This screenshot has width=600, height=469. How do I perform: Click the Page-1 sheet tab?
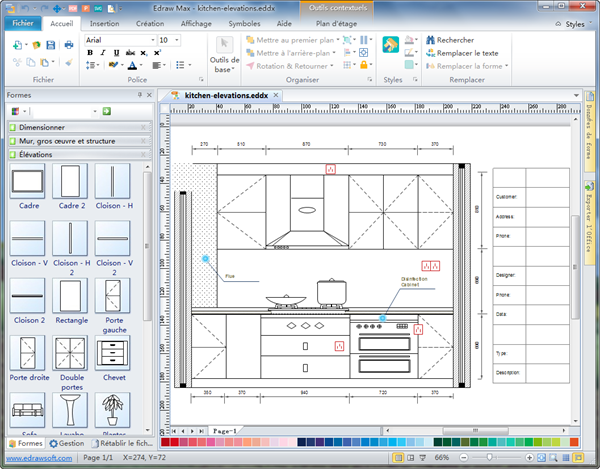224,431
